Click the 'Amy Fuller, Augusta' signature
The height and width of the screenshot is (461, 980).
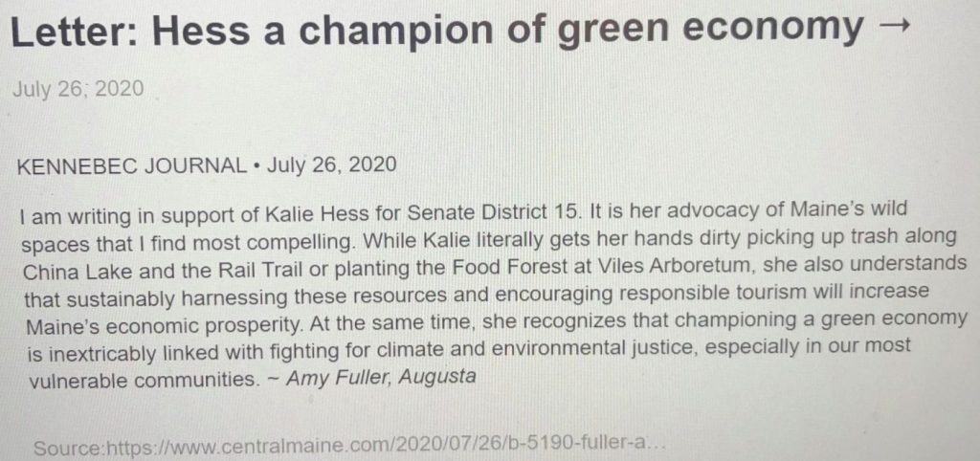click(381, 378)
